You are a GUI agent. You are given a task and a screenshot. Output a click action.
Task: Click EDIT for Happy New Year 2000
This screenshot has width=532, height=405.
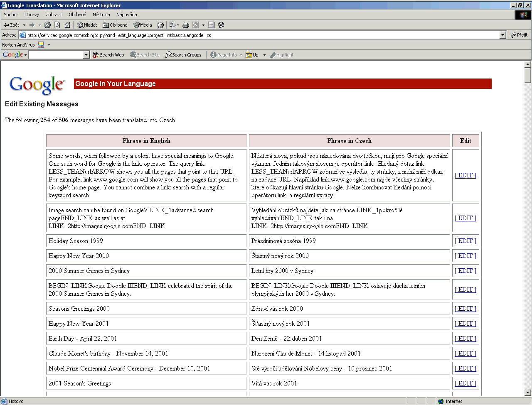pyautogui.click(x=465, y=256)
